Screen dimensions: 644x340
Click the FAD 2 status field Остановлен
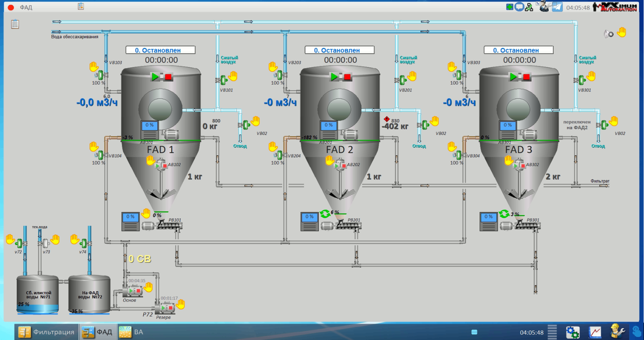[x=340, y=50]
